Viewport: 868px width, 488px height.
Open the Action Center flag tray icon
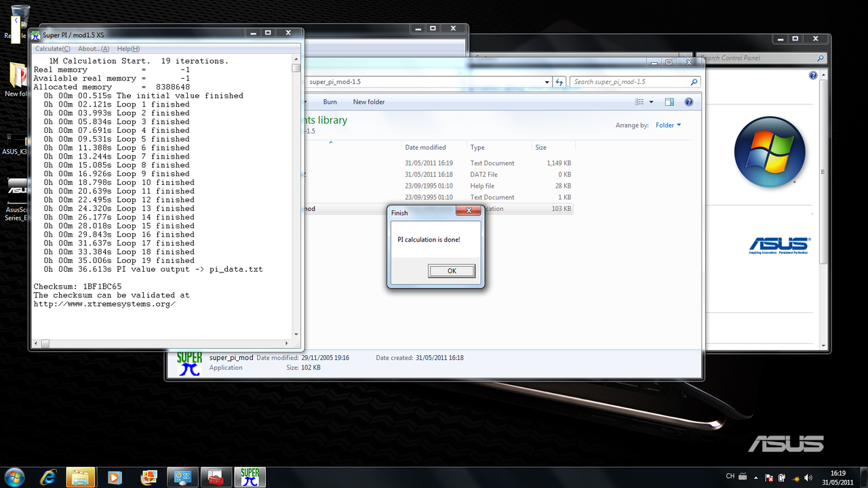pyautogui.click(x=769, y=477)
